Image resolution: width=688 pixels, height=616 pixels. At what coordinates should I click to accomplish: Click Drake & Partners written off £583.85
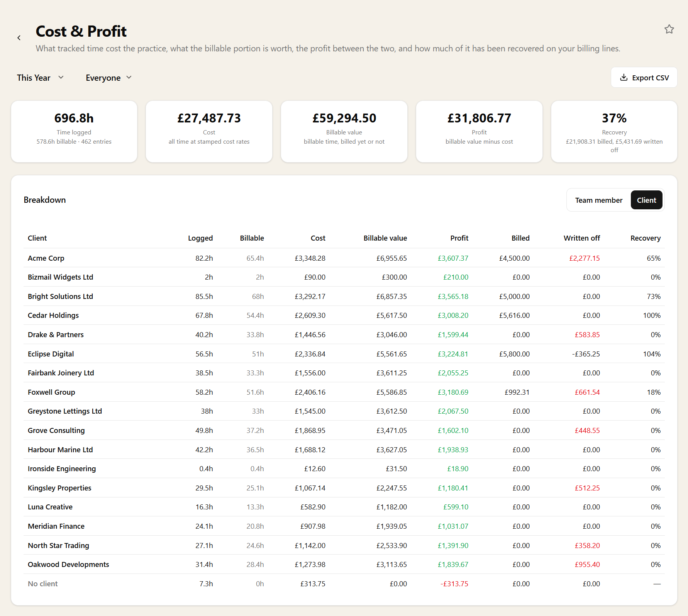pos(587,334)
